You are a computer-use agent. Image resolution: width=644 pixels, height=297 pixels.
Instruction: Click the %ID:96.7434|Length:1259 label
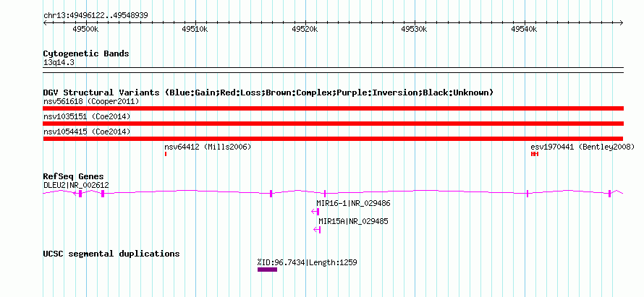308,262
